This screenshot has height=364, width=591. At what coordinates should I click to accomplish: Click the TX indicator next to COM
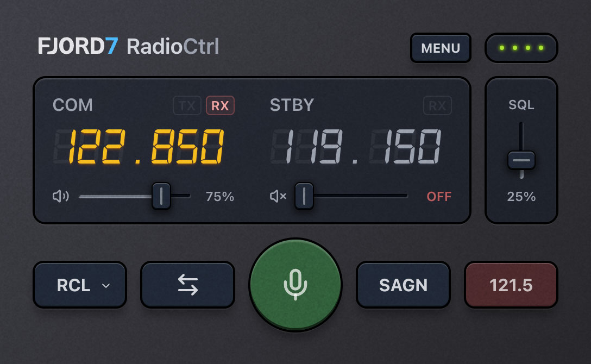pos(187,105)
